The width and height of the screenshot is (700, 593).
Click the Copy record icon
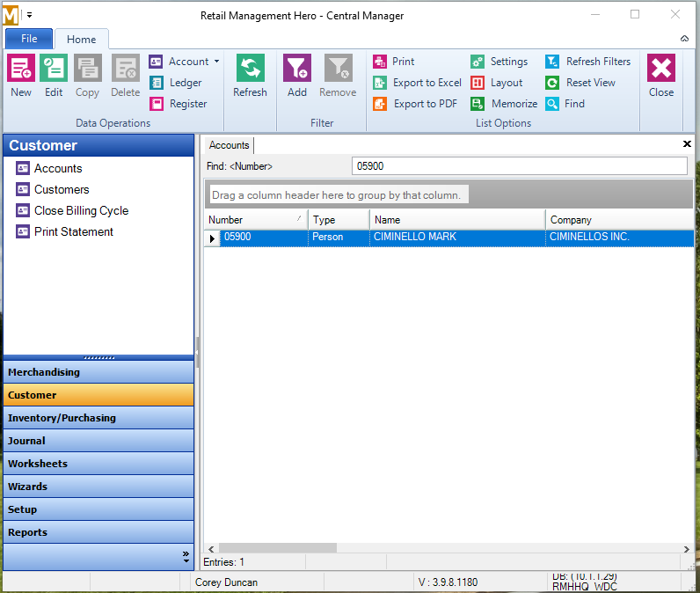point(88,68)
